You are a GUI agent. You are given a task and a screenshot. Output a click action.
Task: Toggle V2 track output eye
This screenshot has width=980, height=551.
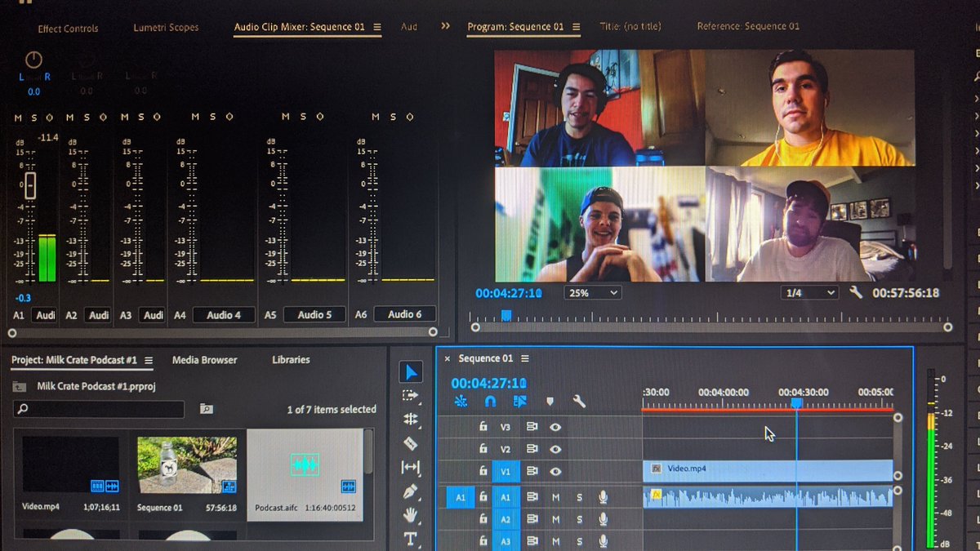pos(555,449)
